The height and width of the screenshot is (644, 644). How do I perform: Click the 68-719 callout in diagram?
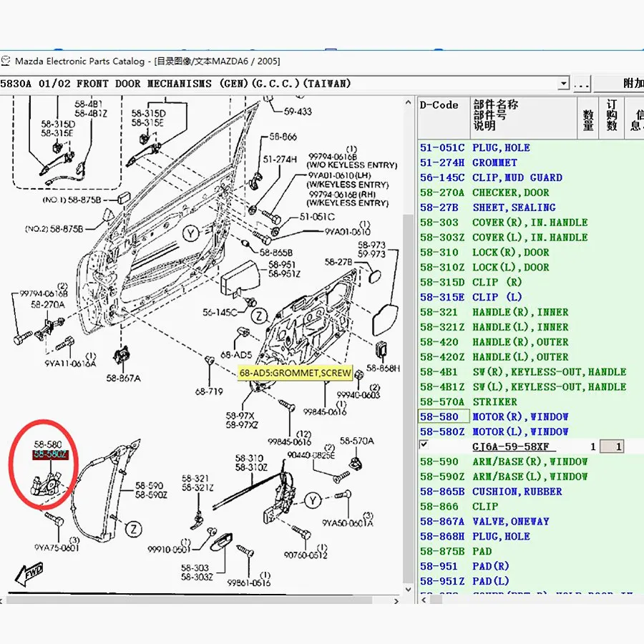(209, 391)
